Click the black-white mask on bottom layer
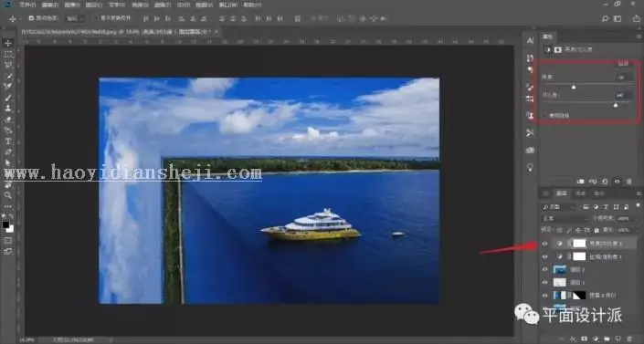 pos(579,295)
